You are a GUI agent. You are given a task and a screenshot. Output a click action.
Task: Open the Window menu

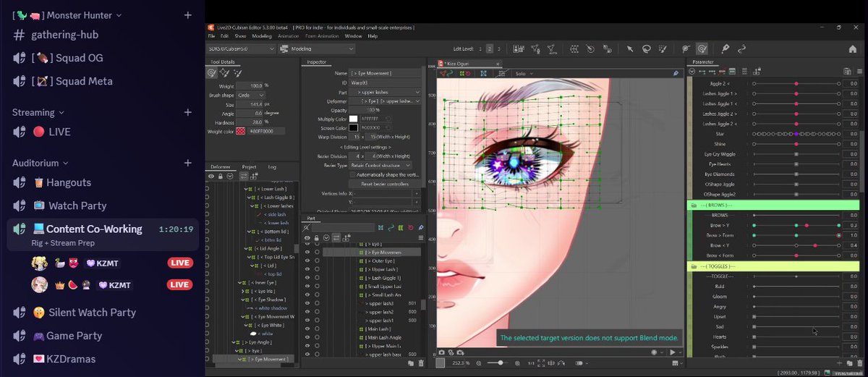click(353, 35)
